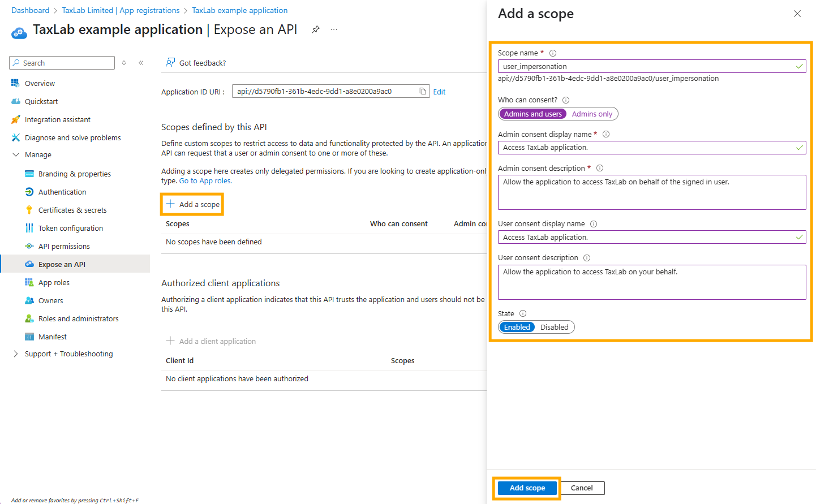Collapse the Manage section

[x=16, y=154]
